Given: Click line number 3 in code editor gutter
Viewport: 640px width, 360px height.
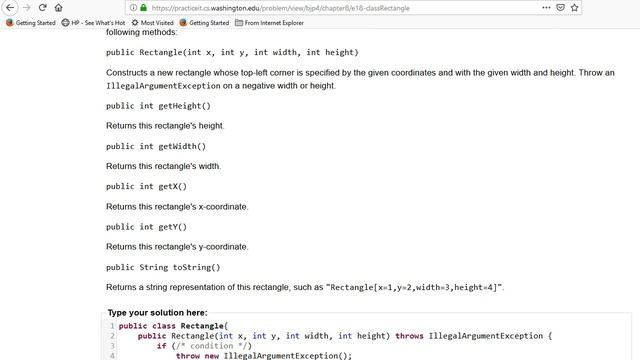Looking at the screenshot, I should click(x=112, y=346).
